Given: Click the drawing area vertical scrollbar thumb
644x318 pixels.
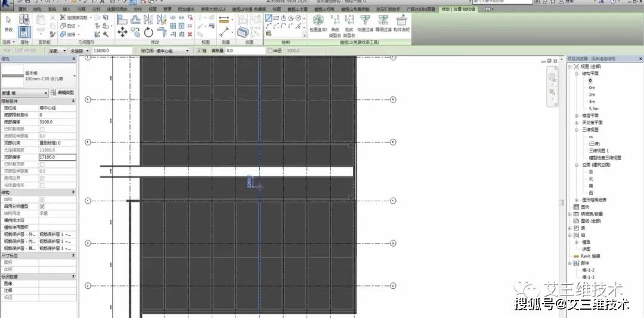Looking at the screenshot, I should click(x=562, y=202).
